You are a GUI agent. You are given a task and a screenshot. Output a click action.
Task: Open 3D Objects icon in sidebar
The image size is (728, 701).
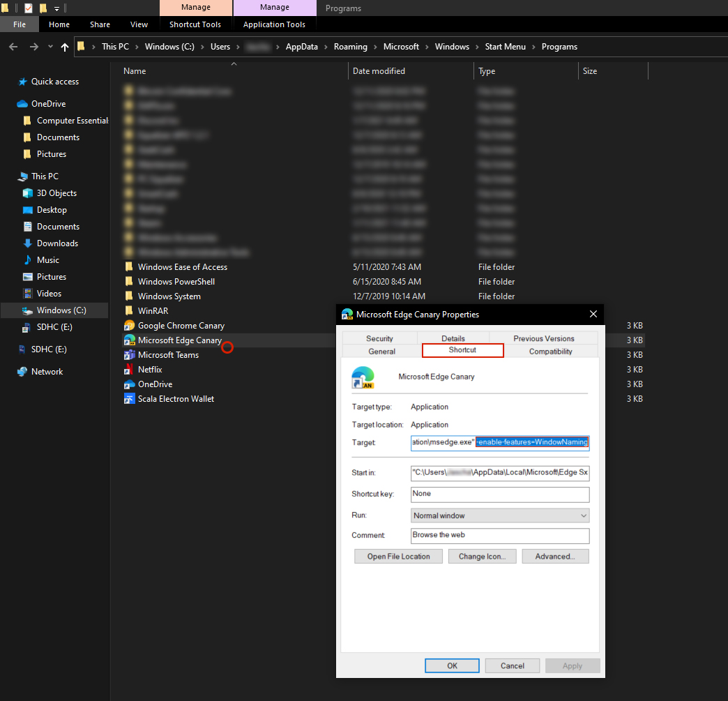28,193
